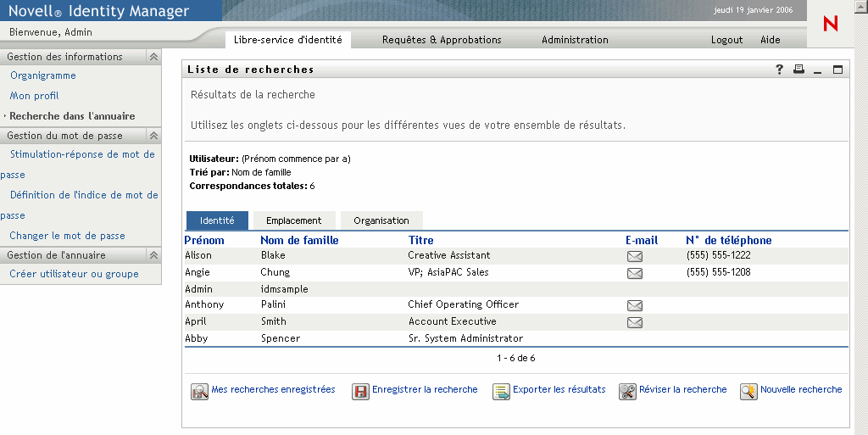The image size is (868, 435).
Task: Switch to Libre-service d'identité tab
Action: [288, 40]
